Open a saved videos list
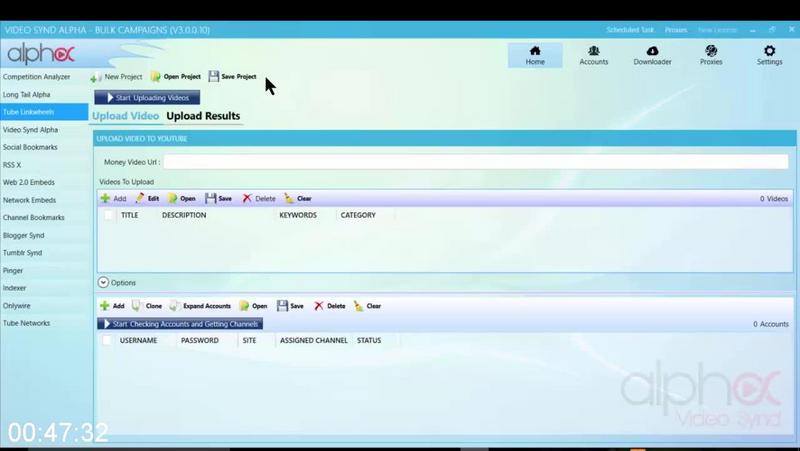This screenshot has height=451, width=800. click(182, 198)
